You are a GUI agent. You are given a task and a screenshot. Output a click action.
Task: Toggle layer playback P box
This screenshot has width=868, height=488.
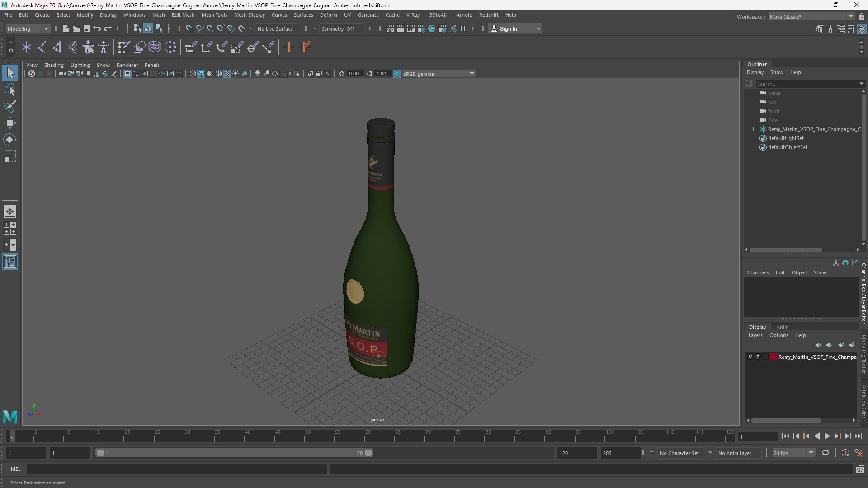tap(758, 357)
